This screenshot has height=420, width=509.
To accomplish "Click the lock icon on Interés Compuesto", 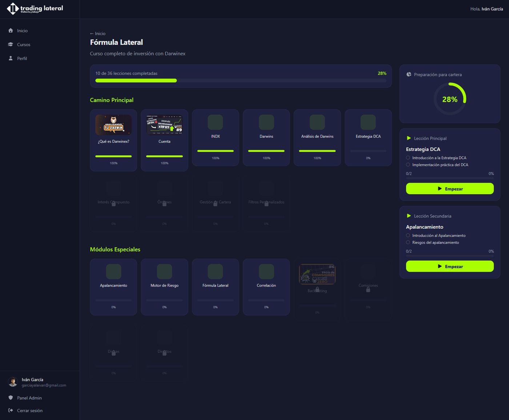I will pyautogui.click(x=113, y=204).
